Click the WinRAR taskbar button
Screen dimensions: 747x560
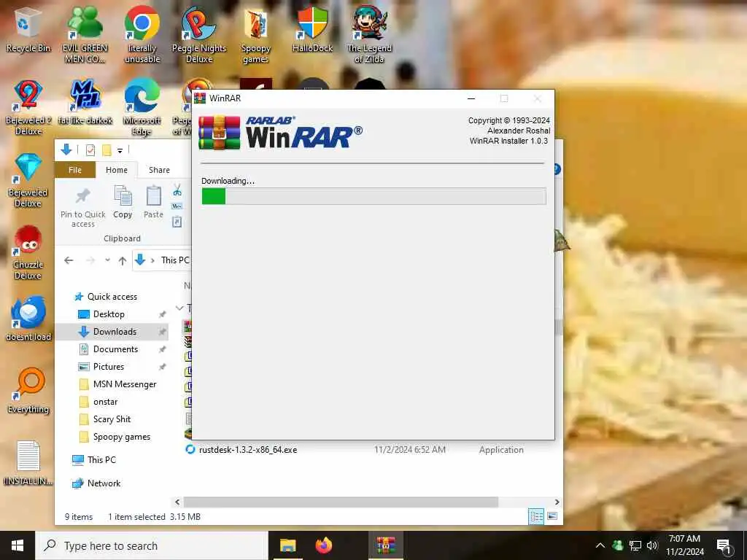[x=386, y=545]
